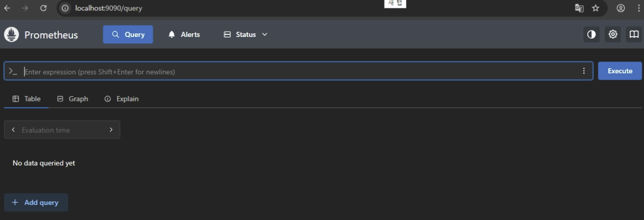The image size is (644, 220).
Task: Toggle the dark/light theme icon
Action: tap(591, 34)
